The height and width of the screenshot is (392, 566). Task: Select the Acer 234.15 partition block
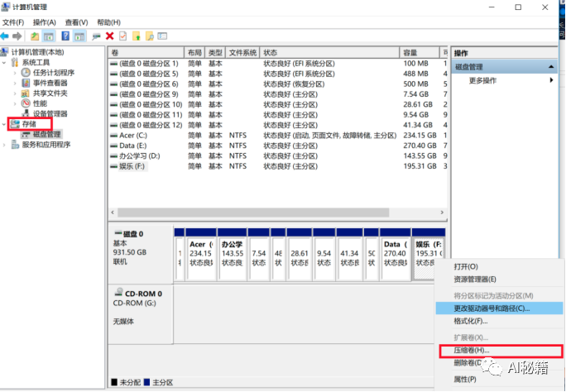click(x=201, y=255)
